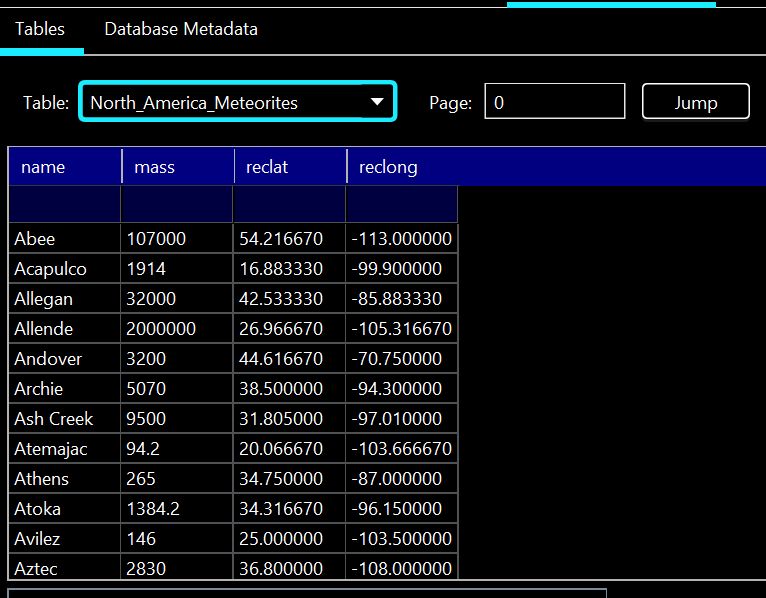Click reclong value -103.500000
Screen dimensions: 766x598
tap(402, 538)
